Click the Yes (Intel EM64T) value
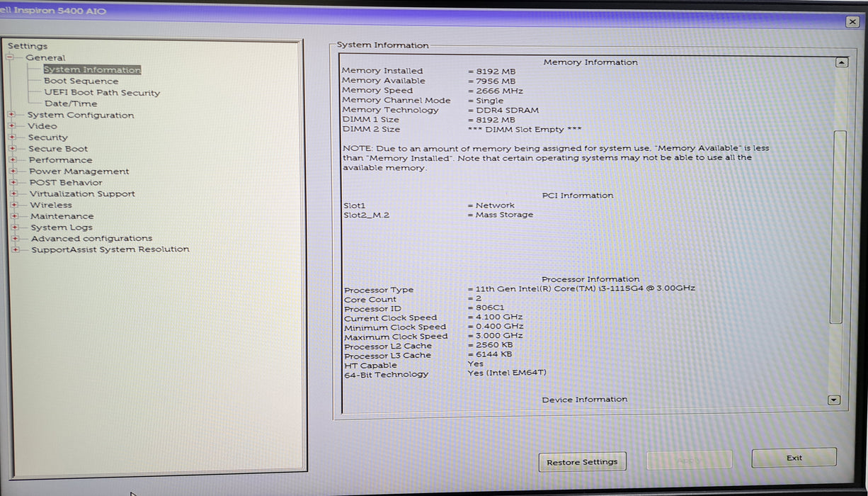868x496 pixels. [x=508, y=373]
